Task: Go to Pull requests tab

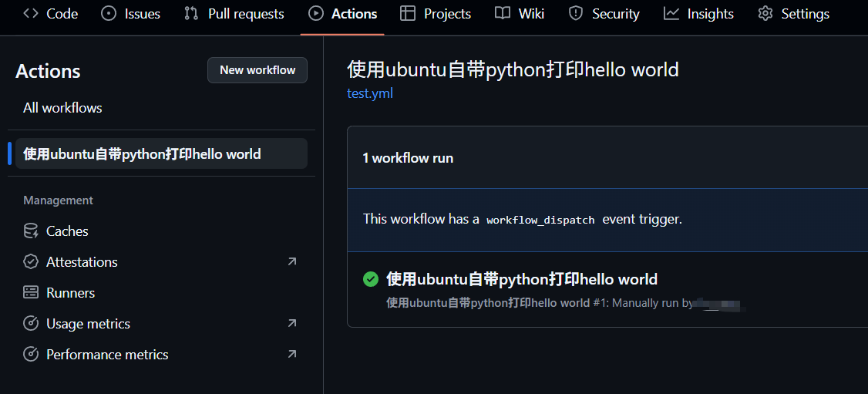Action: coord(234,14)
